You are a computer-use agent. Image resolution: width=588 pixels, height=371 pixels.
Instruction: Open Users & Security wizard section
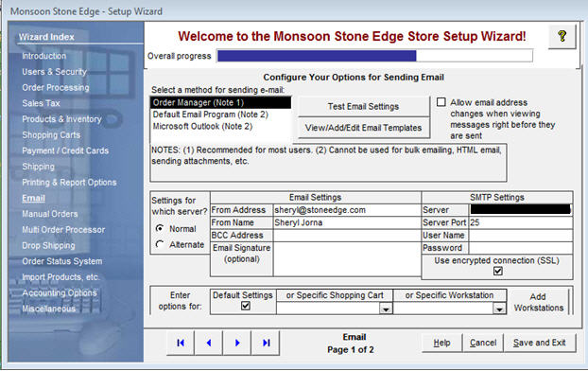pyautogui.click(x=54, y=72)
